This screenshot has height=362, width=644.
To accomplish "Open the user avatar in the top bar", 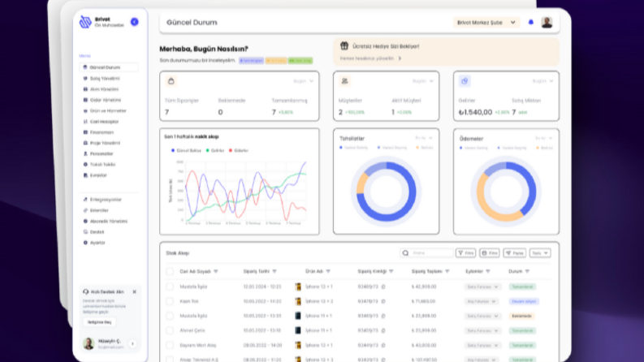I will (547, 22).
